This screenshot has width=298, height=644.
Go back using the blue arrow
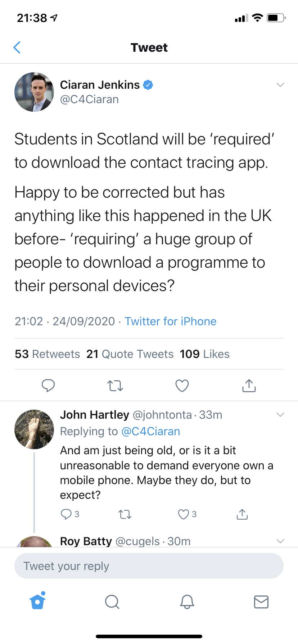pyautogui.click(x=17, y=47)
